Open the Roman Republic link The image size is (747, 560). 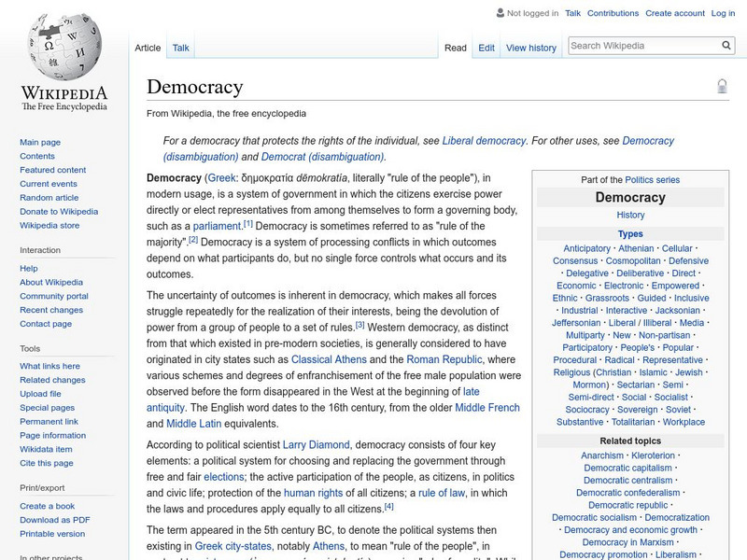point(444,359)
